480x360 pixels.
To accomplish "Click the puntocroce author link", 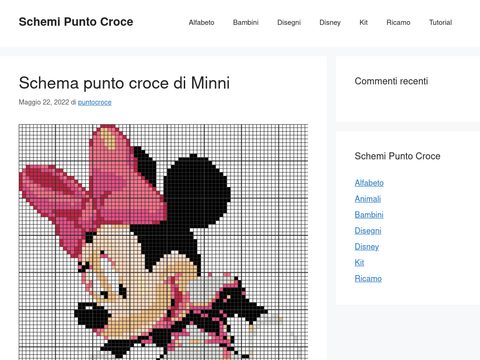I will (95, 102).
